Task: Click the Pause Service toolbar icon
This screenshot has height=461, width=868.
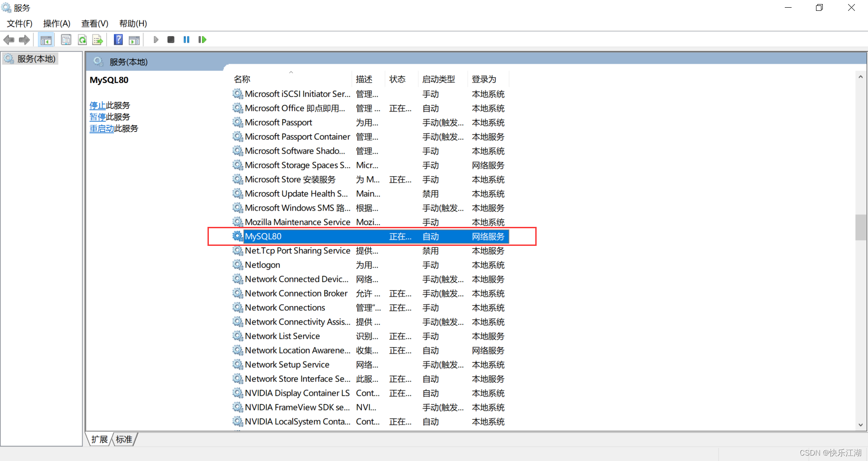Action: tap(186, 40)
